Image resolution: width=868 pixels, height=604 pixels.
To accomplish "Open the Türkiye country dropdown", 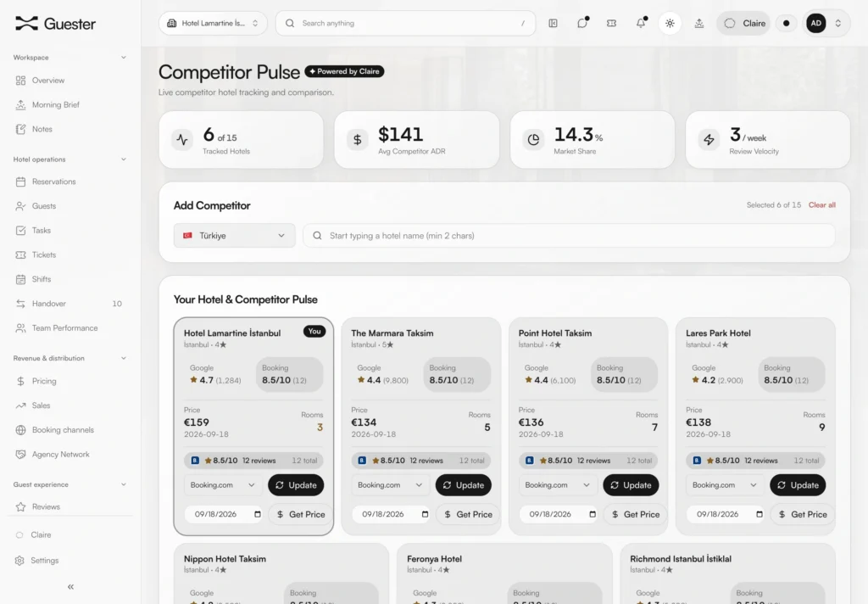I will pyautogui.click(x=234, y=236).
